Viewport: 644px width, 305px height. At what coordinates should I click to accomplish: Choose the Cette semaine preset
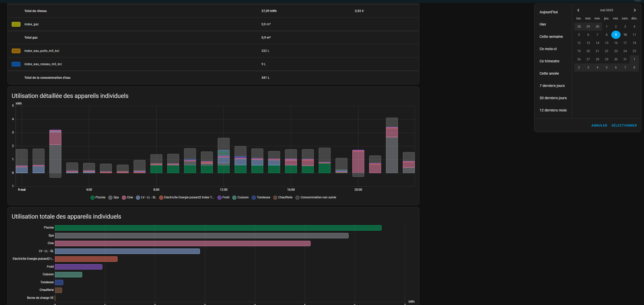[551, 37]
